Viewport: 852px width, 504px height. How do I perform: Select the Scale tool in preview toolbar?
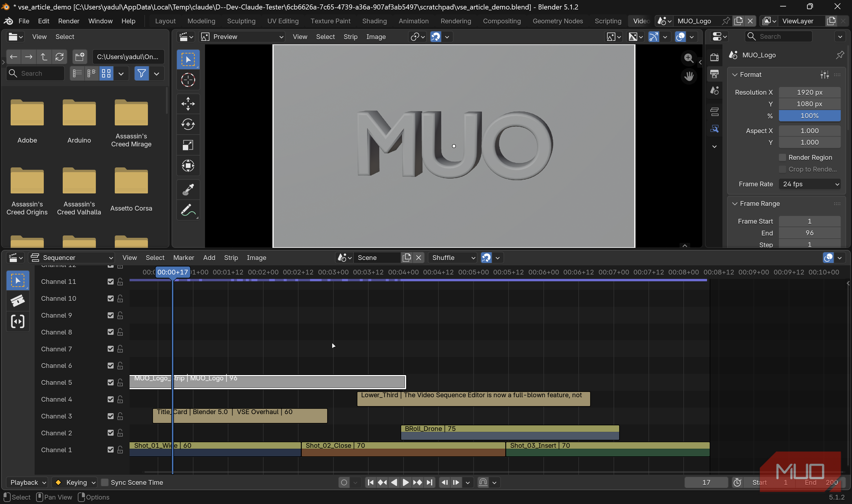tap(188, 145)
